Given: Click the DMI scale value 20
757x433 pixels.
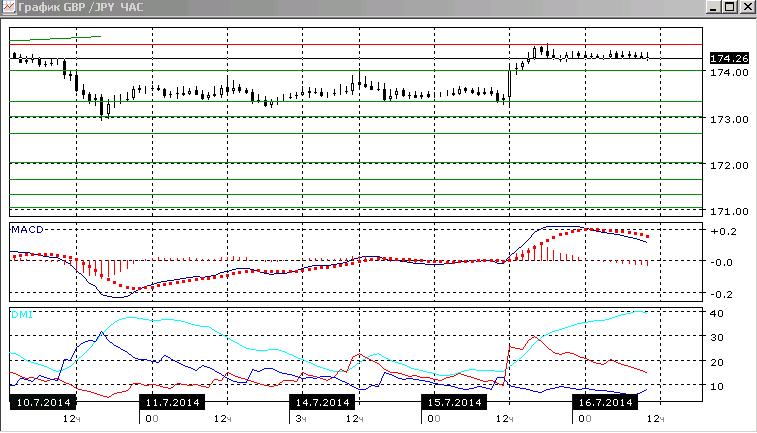Looking at the screenshot, I should (717, 363).
